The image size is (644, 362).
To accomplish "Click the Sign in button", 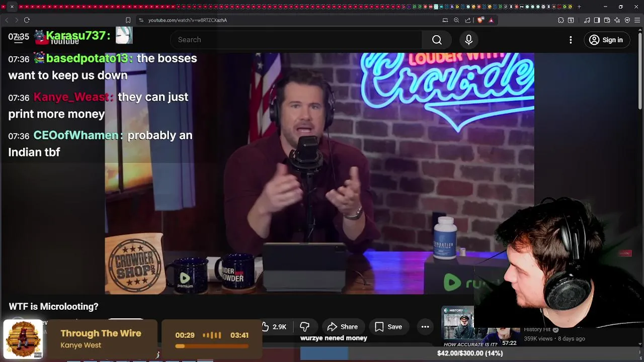I will tap(606, 40).
